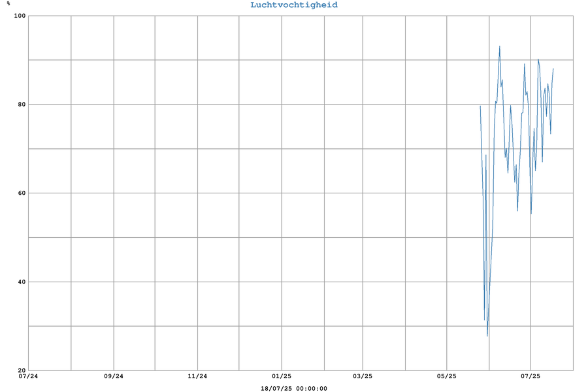The image size is (588, 392).
Task: Click the Luchtvochtigheid chart title
Action: click(294, 5)
